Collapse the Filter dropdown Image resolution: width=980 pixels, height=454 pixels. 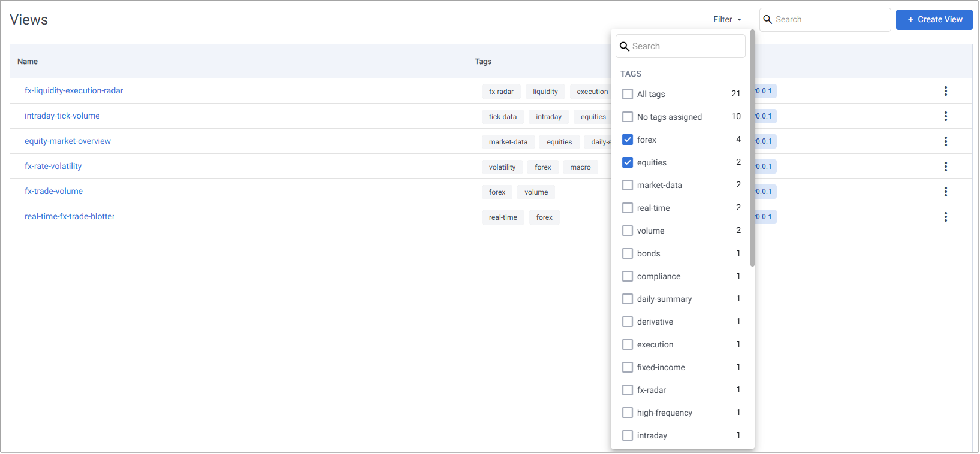coord(727,20)
